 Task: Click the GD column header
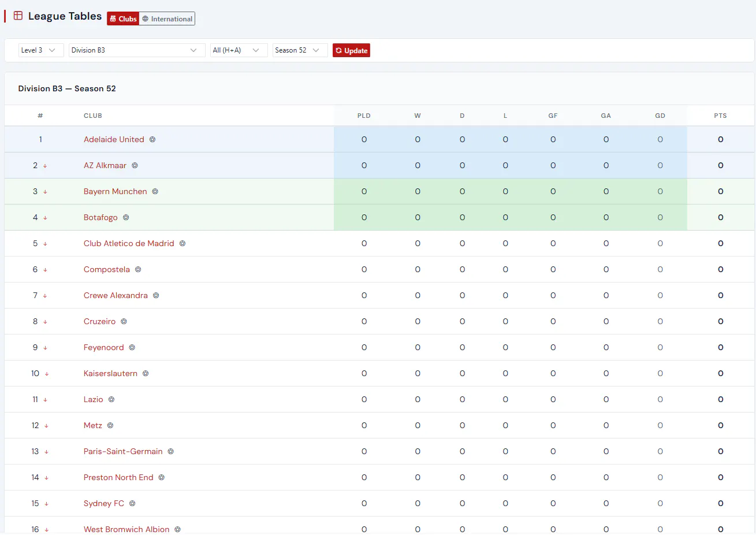coord(660,116)
